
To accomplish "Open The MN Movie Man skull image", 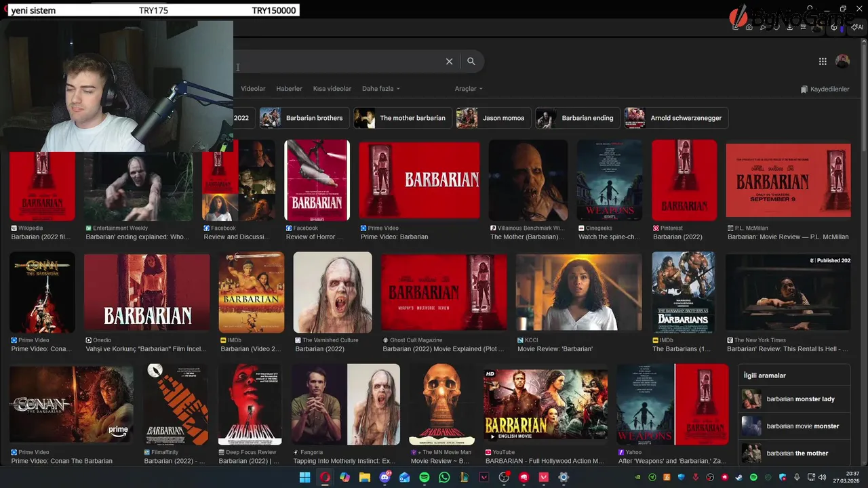I will tap(442, 404).
